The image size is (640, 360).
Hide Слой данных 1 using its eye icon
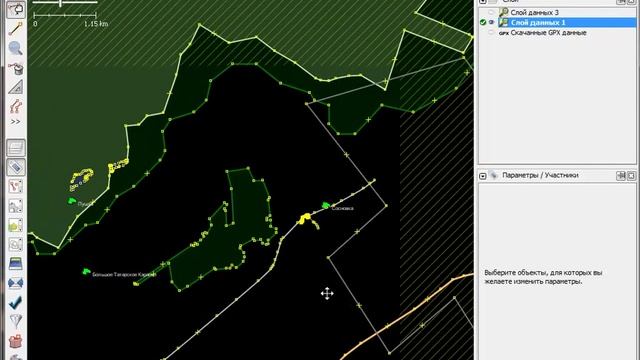click(x=491, y=22)
